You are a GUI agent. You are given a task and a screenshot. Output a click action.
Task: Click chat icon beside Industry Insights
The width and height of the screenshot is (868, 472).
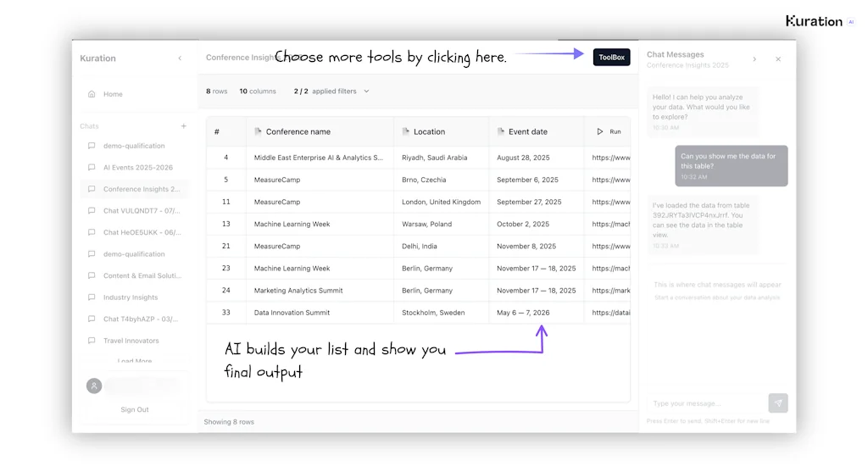coord(92,297)
